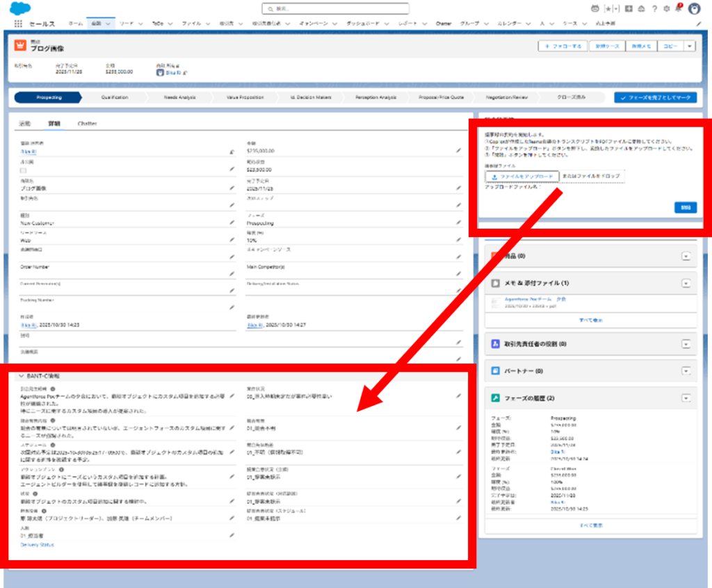Open the フェーズの履歴 dropdown menu
Viewport: 712px width, 588px height.
(686, 398)
